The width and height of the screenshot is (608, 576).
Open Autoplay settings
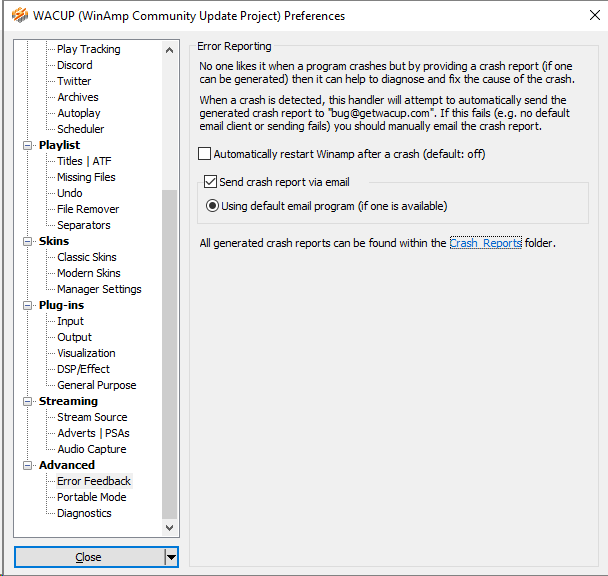click(79, 113)
